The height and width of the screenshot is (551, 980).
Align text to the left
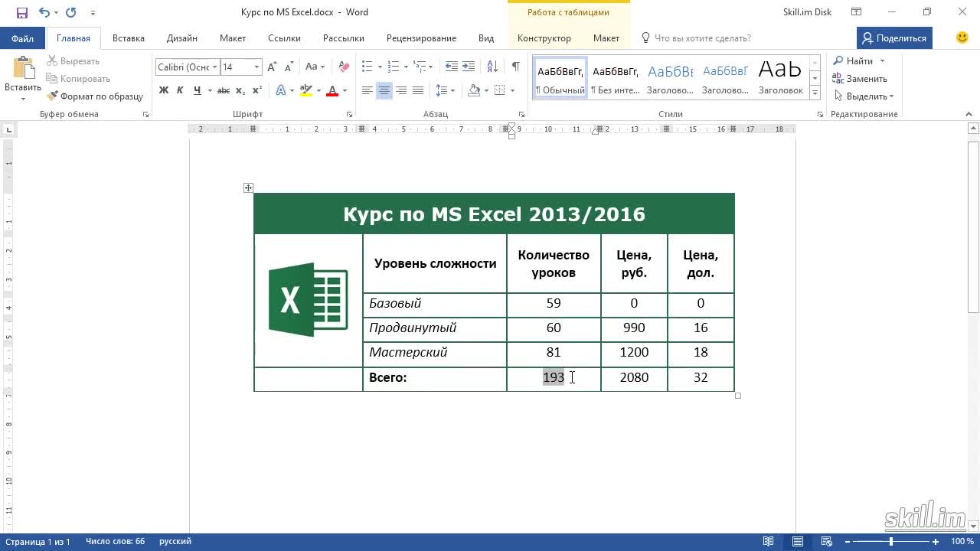coord(367,90)
